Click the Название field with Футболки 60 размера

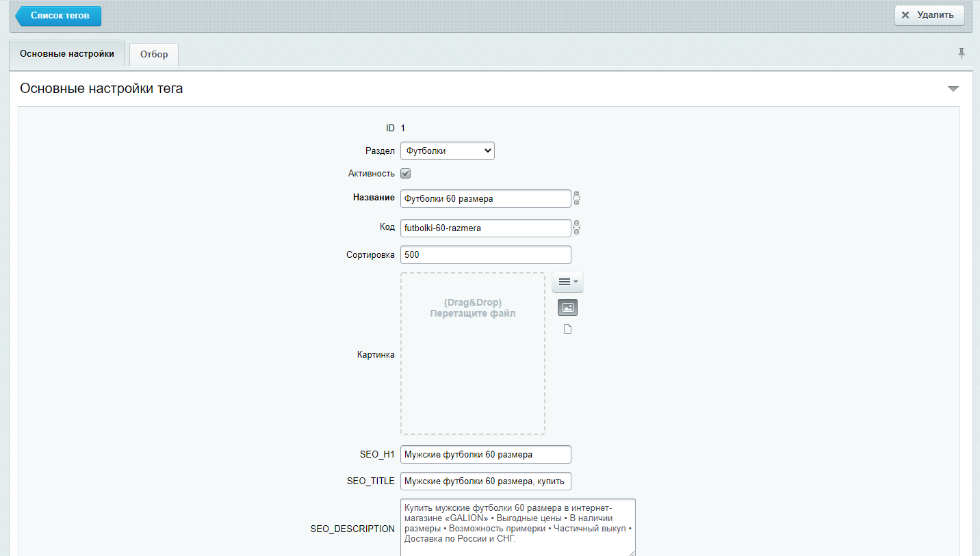[485, 199]
